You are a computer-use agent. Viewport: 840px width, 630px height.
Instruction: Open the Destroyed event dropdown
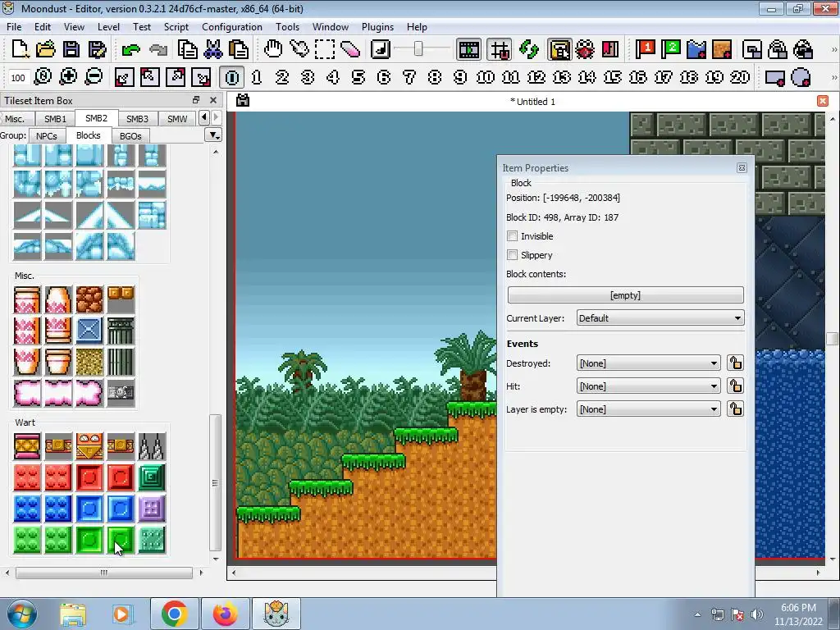tap(648, 363)
